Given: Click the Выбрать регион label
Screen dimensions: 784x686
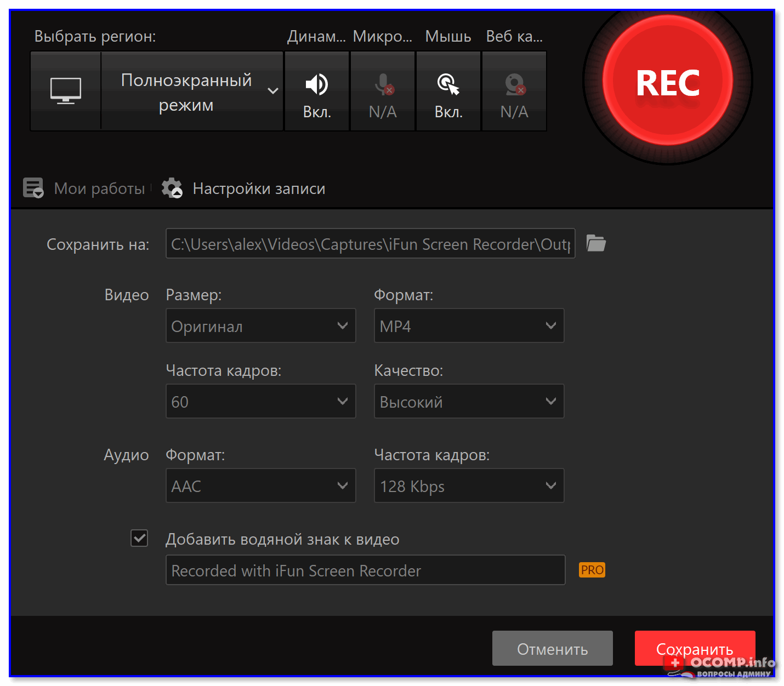Looking at the screenshot, I should (95, 36).
